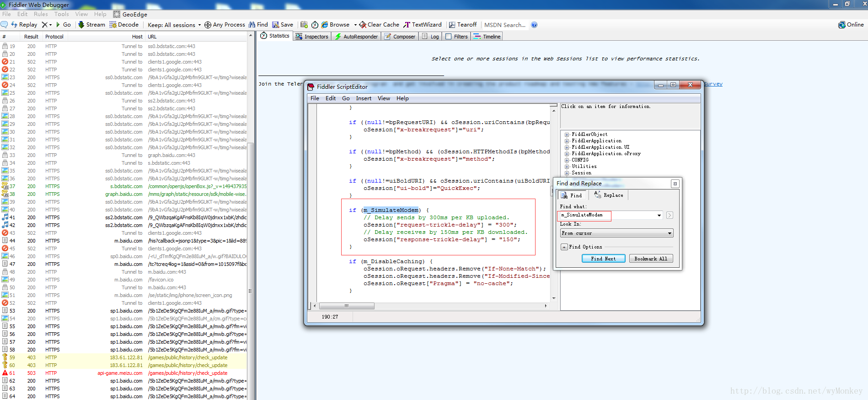
Task: Switch to the Log tab
Action: point(430,37)
